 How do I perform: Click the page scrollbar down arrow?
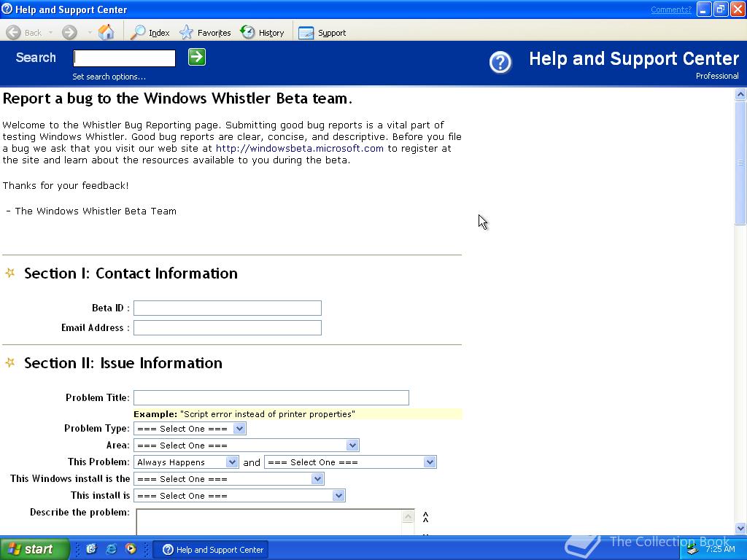pos(740,528)
